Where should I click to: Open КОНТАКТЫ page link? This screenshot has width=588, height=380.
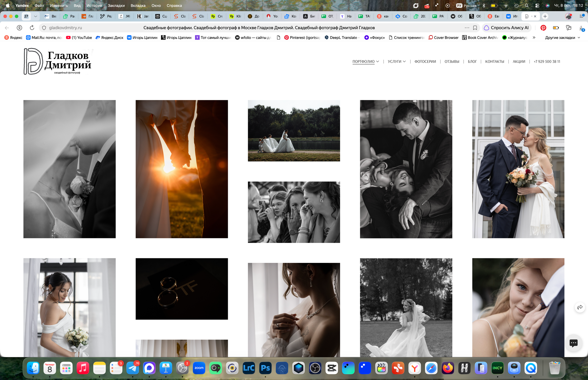coord(495,62)
